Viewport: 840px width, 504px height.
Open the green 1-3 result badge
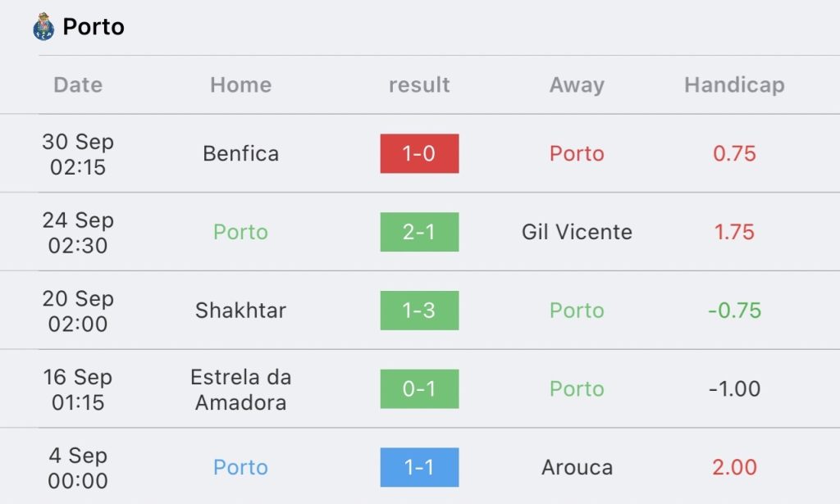pyautogui.click(x=419, y=311)
